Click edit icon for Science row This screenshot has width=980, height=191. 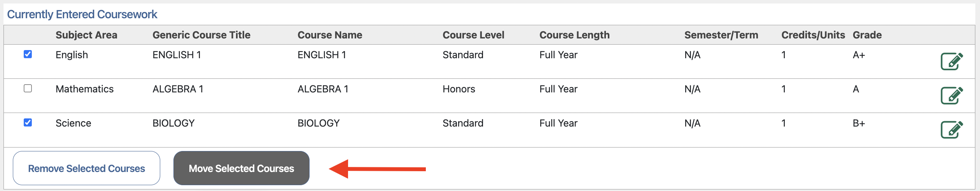[951, 130]
